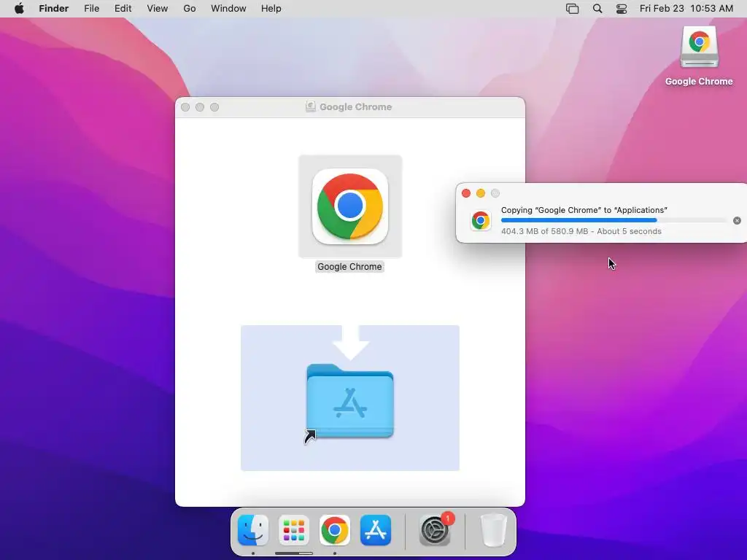Click the copy progress bar
The width and height of the screenshot is (747, 560).
tap(614, 220)
